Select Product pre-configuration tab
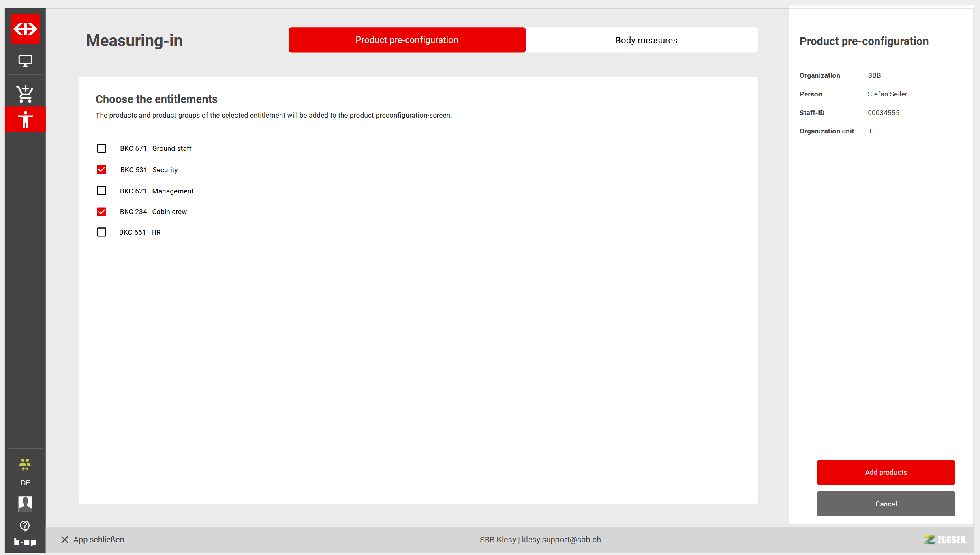 point(407,40)
